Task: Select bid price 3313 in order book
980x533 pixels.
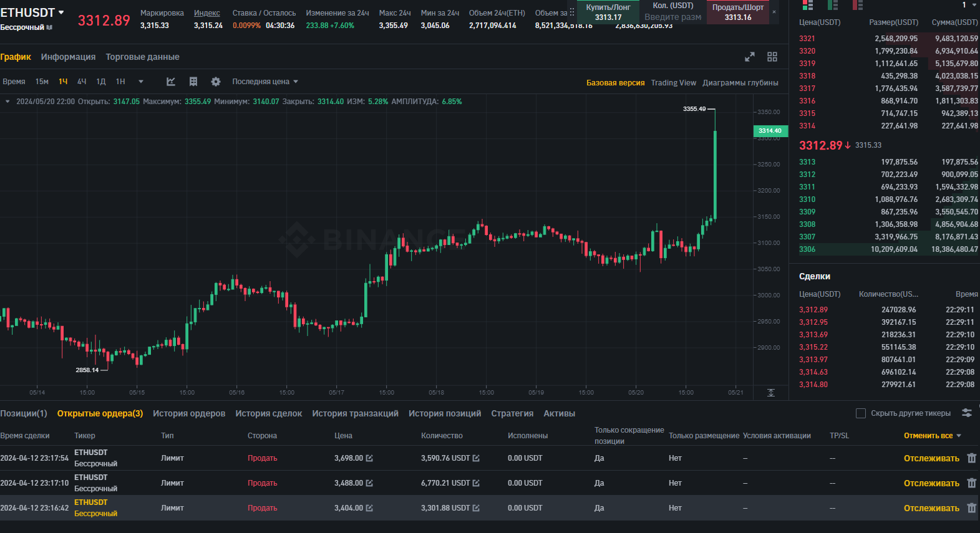Action: click(x=807, y=162)
